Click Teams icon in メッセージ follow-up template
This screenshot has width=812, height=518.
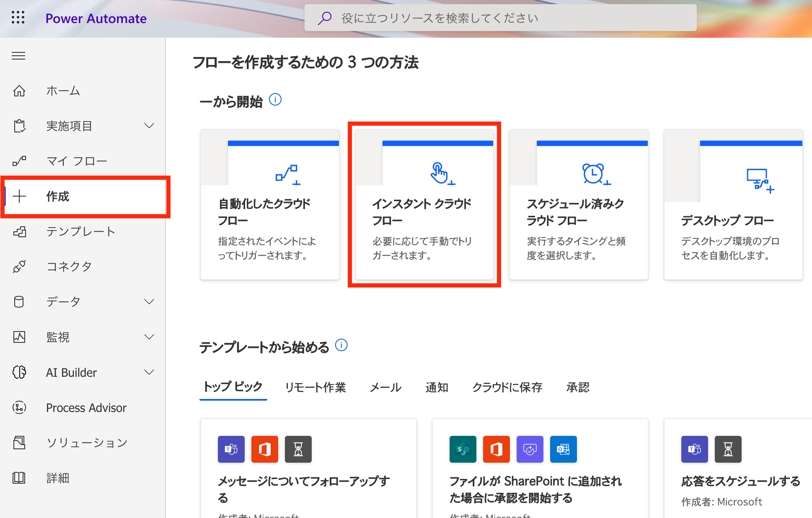click(231, 449)
